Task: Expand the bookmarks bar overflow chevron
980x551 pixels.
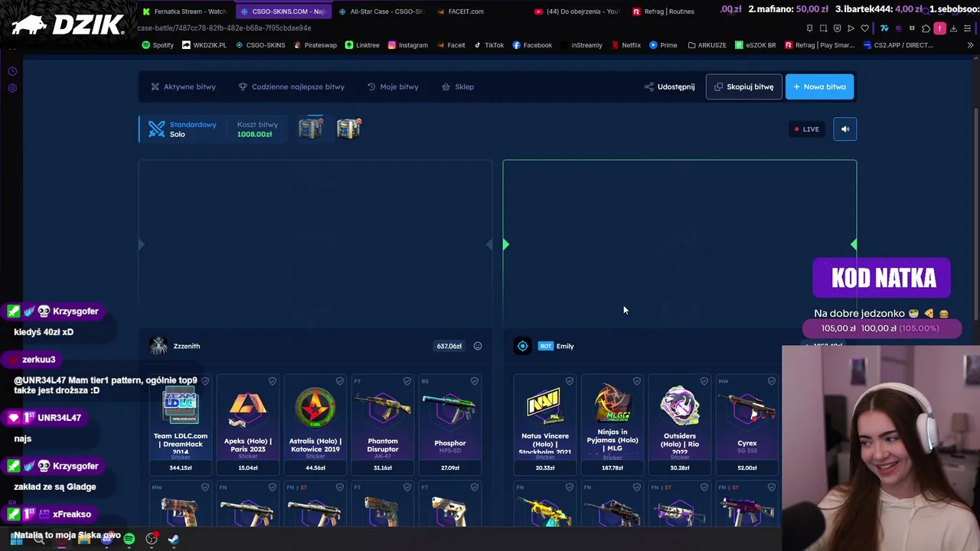Action: click(970, 45)
